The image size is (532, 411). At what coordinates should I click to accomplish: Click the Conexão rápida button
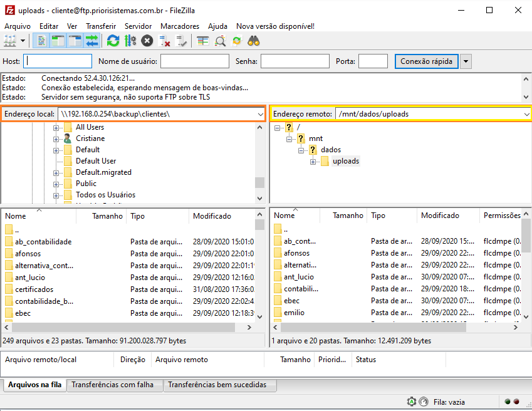426,61
